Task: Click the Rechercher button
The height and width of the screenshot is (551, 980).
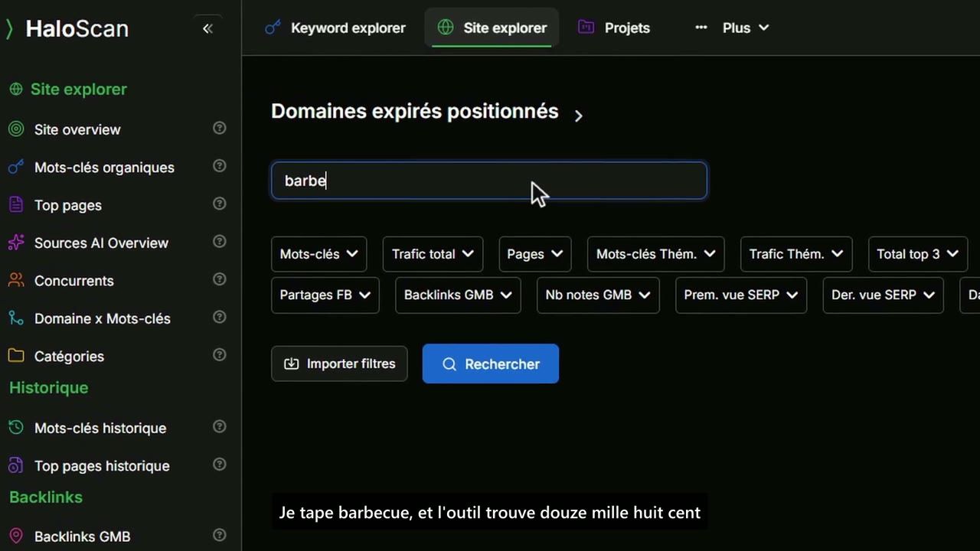Action: point(491,364)
